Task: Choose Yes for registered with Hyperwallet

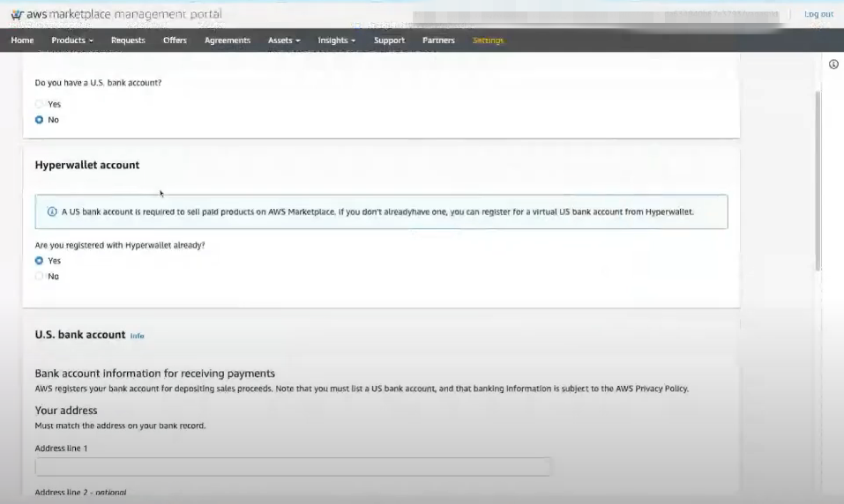Action: coord(40,261)
